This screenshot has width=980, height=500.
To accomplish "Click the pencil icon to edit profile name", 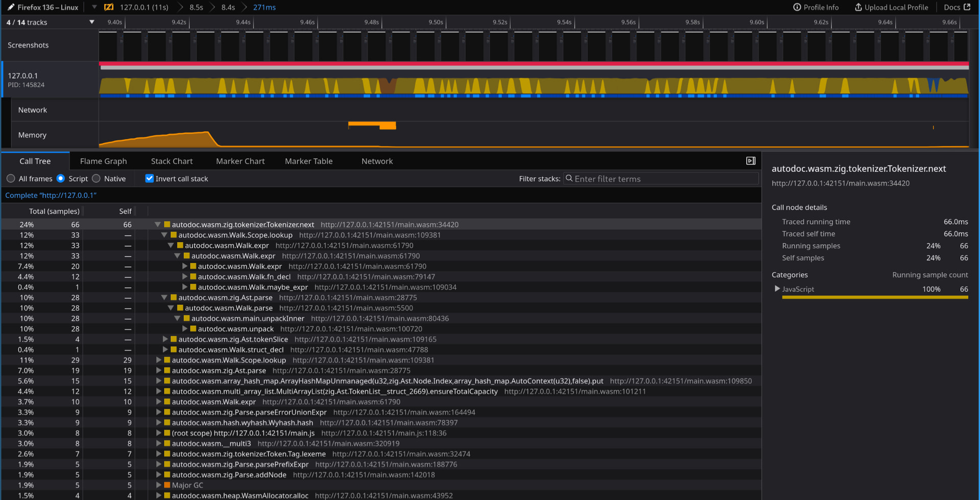I will coord(11,7).
